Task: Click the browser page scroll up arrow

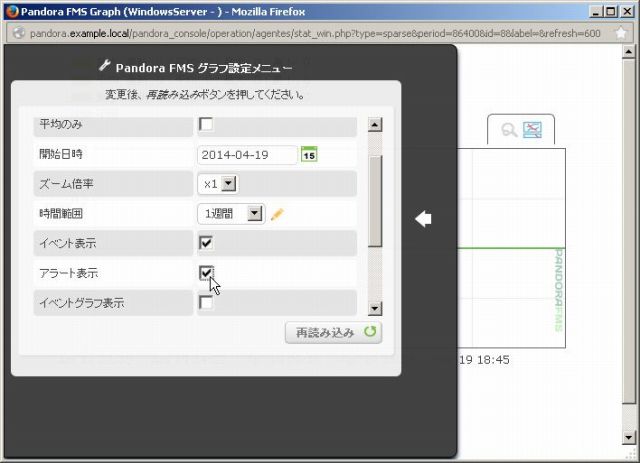Action: (x=629, y=52)
